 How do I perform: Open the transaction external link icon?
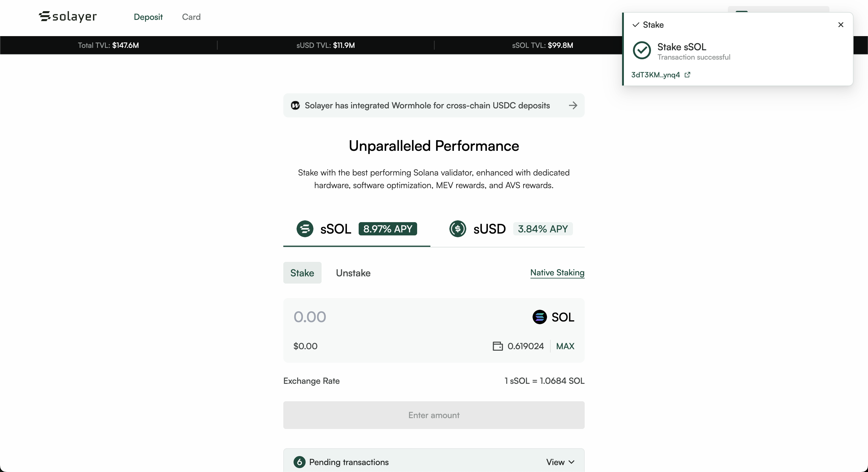click(x=687, y=75)
